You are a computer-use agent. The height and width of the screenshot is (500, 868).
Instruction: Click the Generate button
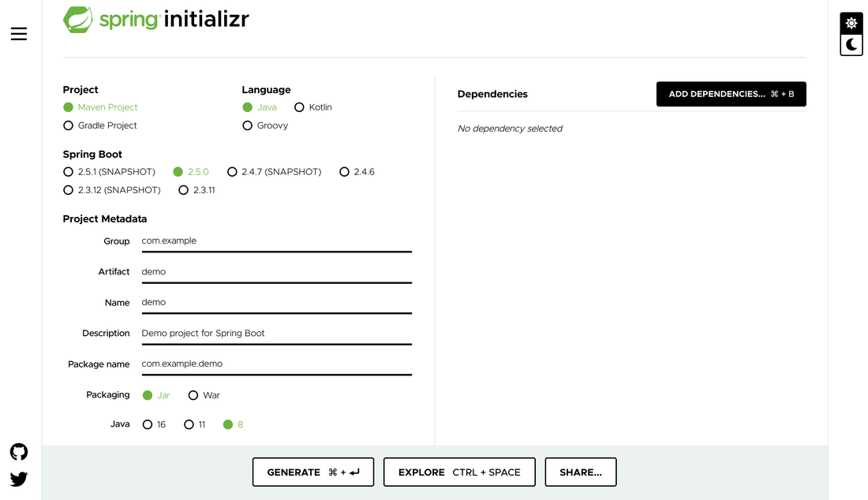pos(313,472)
